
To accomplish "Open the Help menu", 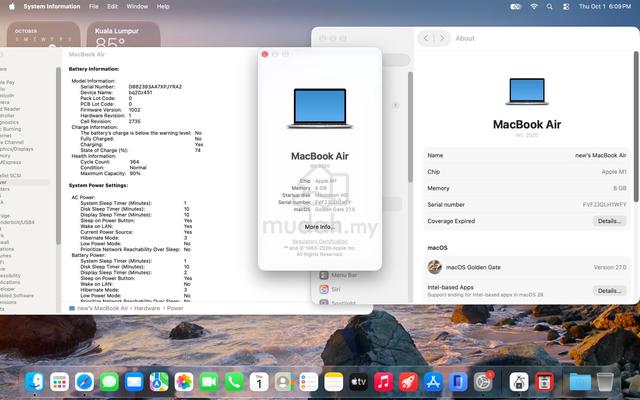I will click(x=163, y=7).
